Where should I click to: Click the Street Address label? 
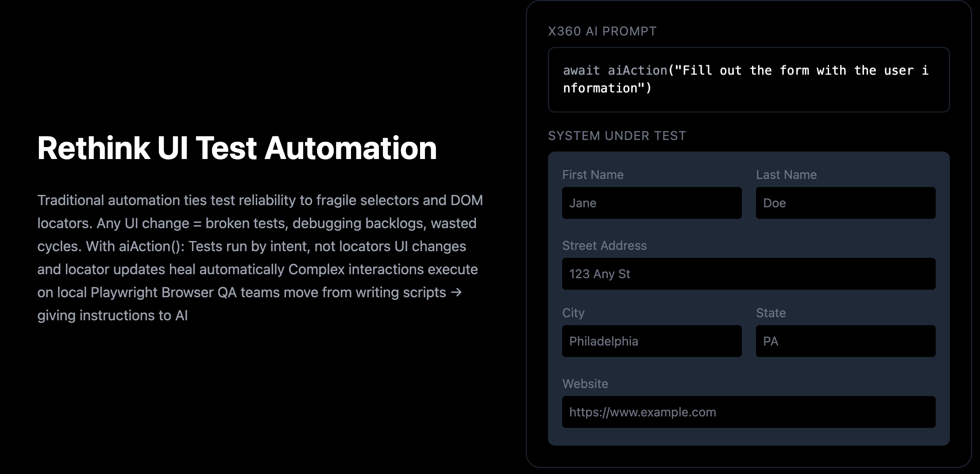pyautogui.click(x=604, y=245)
